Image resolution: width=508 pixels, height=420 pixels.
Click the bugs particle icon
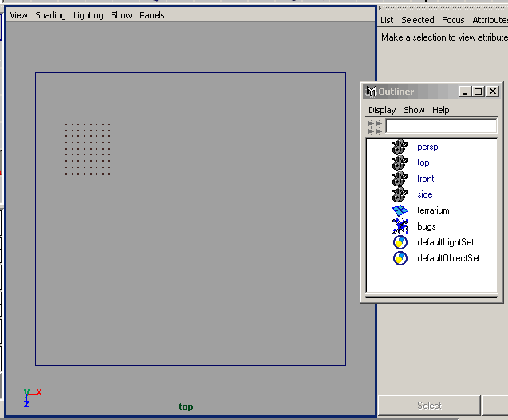coord(400,226)
